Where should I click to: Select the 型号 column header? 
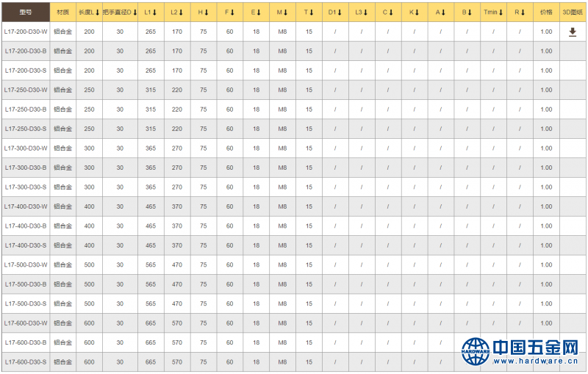tap(25, 12)
